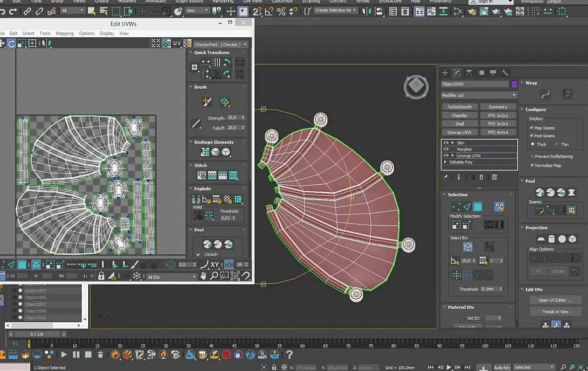Open the CheckerPattern texture dropdown

(x=220, y=44)
